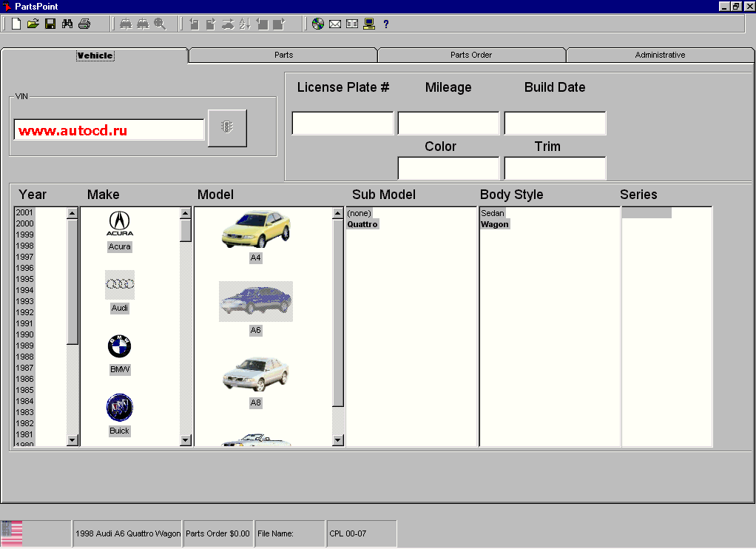Image resolution: width=756 pixels, height=549 pixels.
Task: Open the Administrative tab
Action: pyautogui.click(x=660, y=55)
